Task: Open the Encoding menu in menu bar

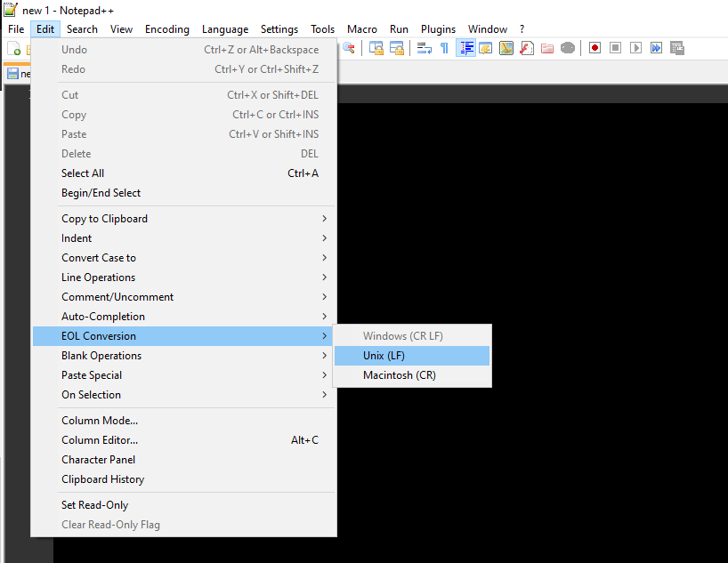Action: tap(167, 29)
